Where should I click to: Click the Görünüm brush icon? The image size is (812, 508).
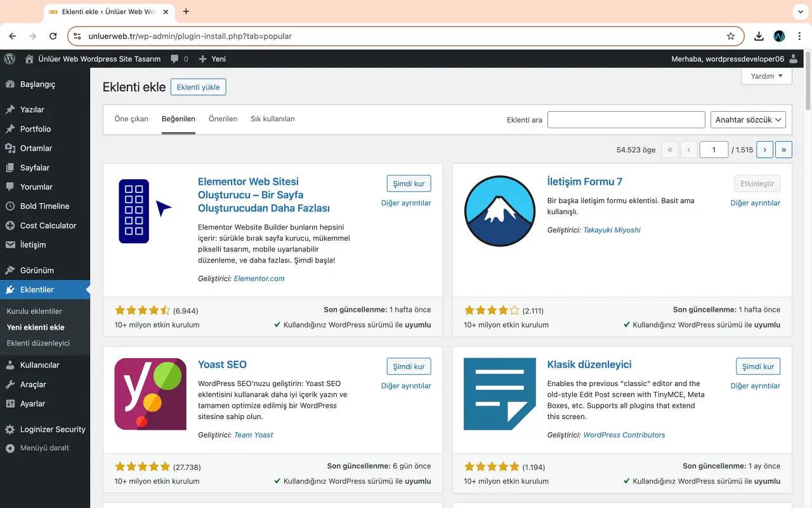coord(10,270)
